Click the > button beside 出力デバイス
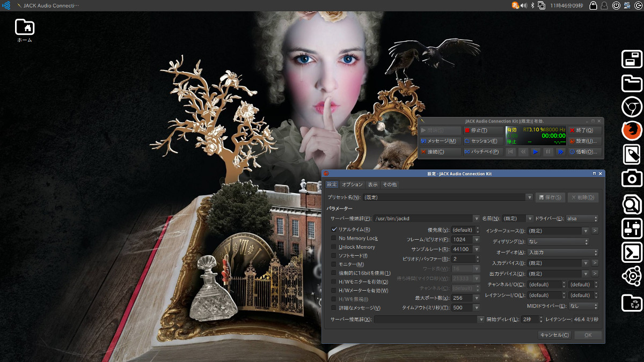 pyautogui.click(x=595, y=274)
